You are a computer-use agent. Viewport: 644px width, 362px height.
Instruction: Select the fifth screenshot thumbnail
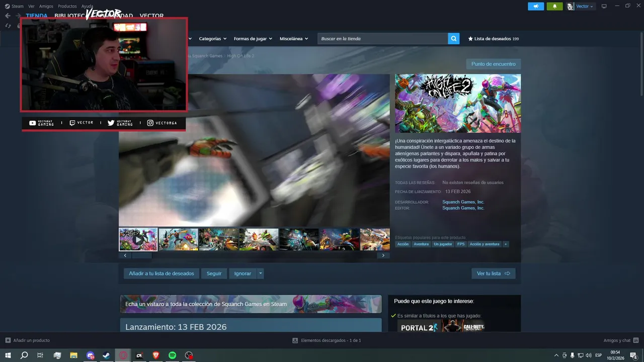click(299, 239)
